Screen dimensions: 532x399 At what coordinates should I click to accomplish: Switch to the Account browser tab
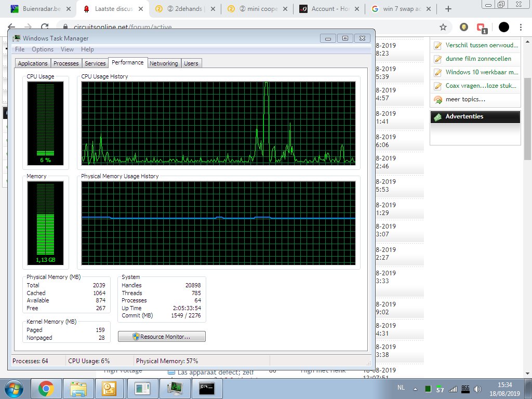tap(329, 9)
